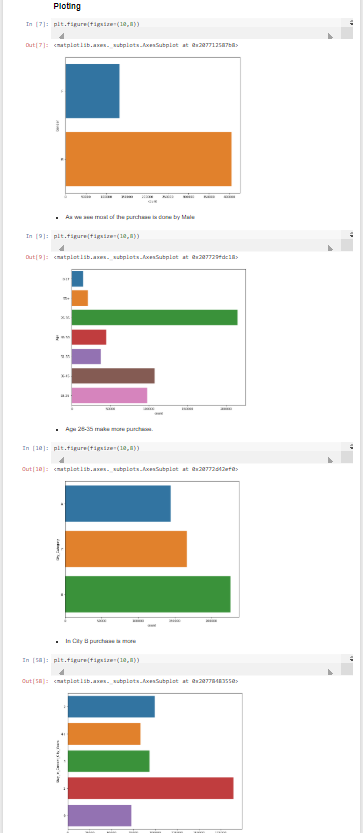Click the vertical scroll stepper beside cell In [9]
Screen dimensions: 363x833
click(x=351, y=235)
